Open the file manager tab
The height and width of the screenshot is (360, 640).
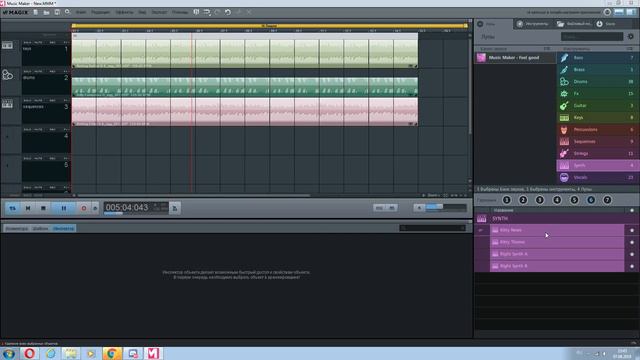573,24
